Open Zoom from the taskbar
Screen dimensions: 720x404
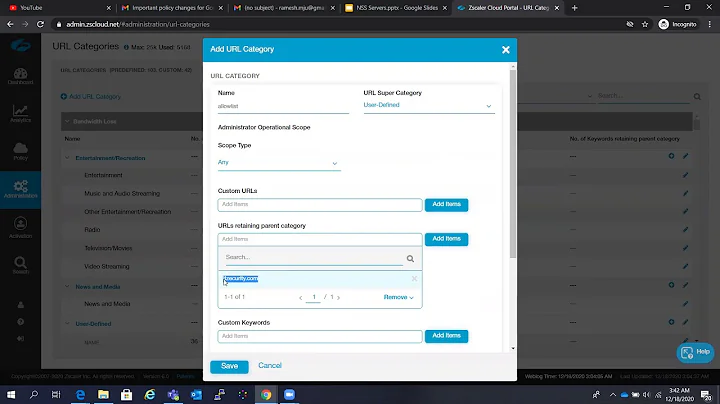289,394
